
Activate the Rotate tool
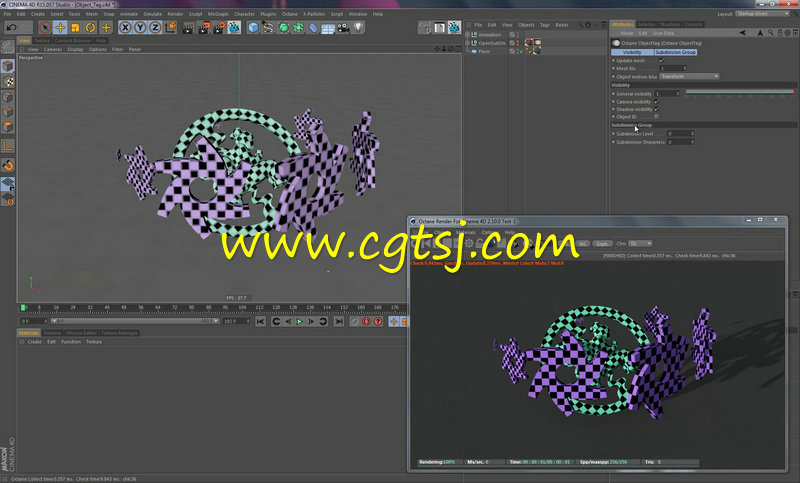[x=91, y=27]
